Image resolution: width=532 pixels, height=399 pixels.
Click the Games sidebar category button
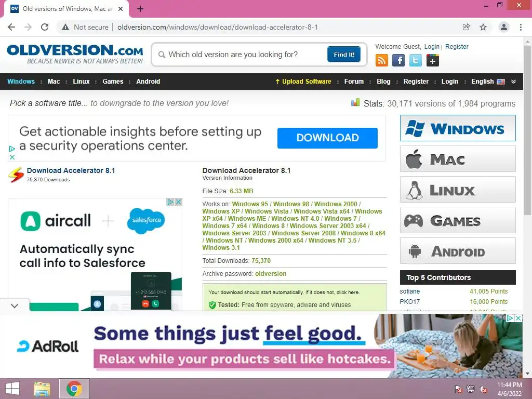pyautogui.click(x=458, y=220)
